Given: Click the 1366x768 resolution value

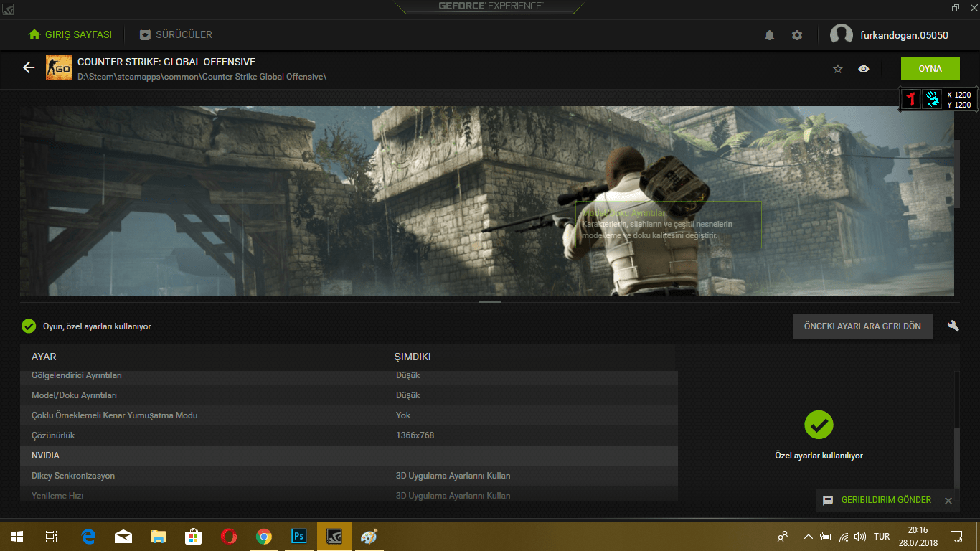Looking at the screenshot, I should (x=415, y=435).
